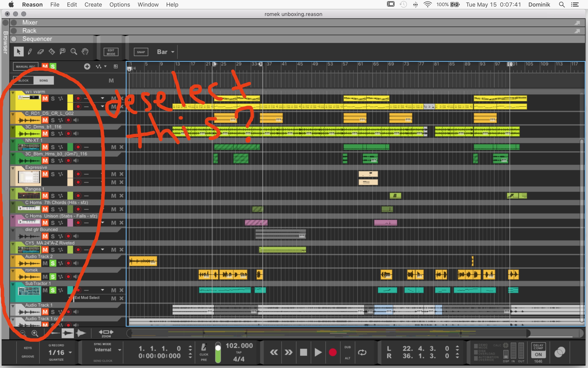The image size is (588, 368).
Task: Click the Record button in transport
Action: 333,352
